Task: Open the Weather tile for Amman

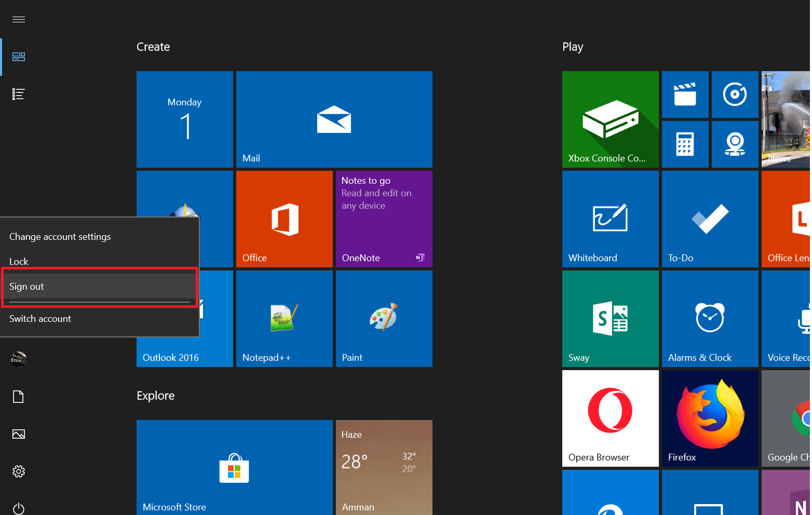Action: tap(384, 467)
